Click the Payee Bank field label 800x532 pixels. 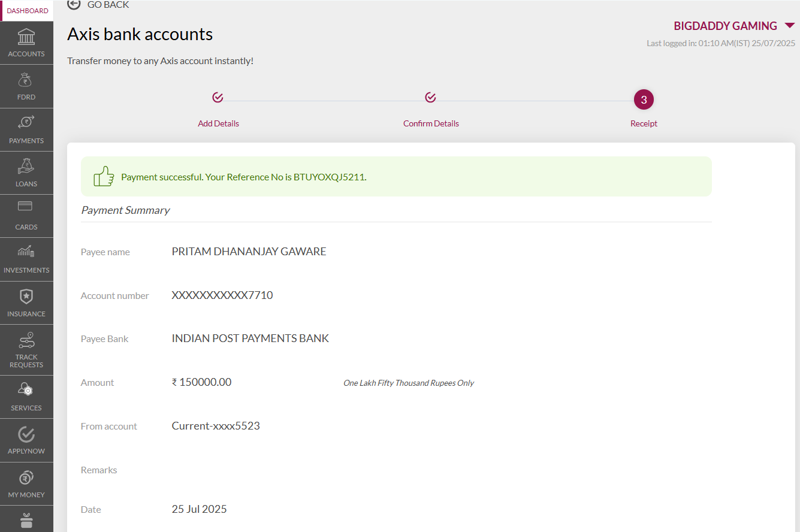[x=104, y=339]
